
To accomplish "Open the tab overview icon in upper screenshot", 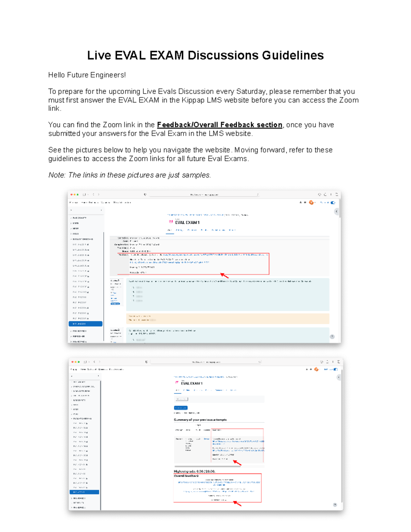I will point(337,195).
